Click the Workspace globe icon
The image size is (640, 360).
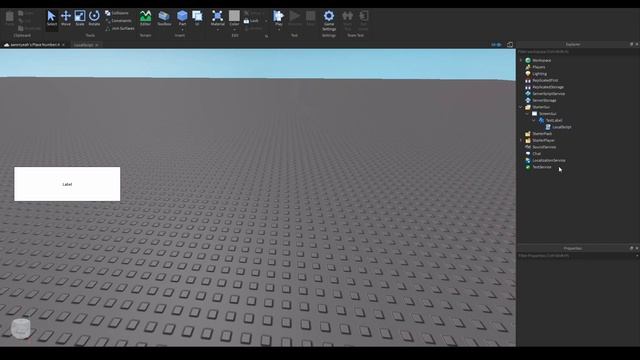click(528, 60)
